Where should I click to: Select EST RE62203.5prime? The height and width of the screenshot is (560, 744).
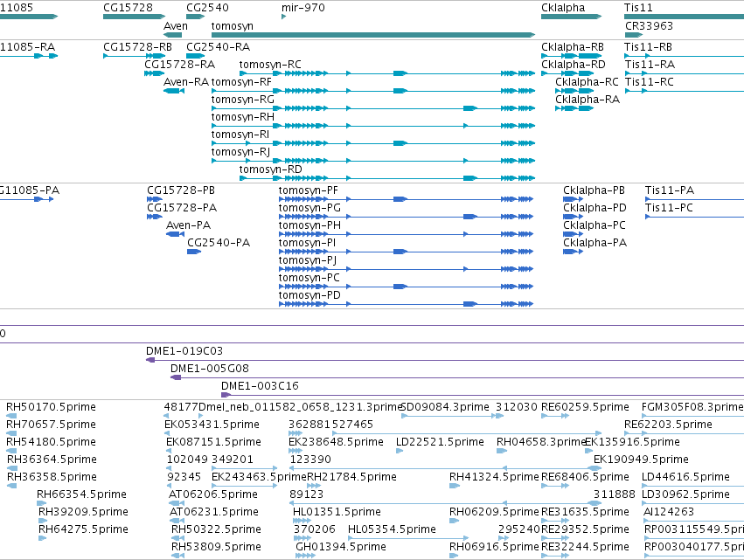pyautogui.click(x=668, y=425)
